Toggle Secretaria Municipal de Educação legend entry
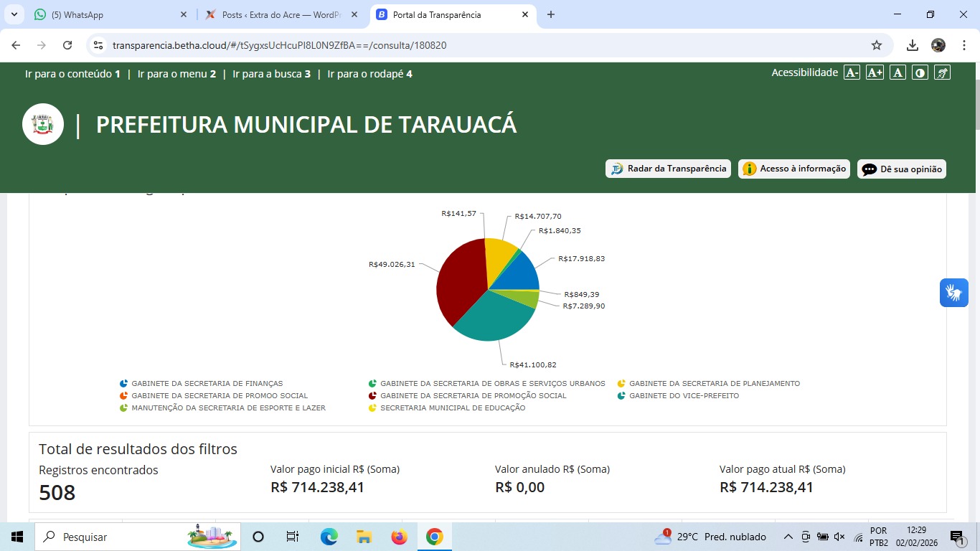Screen dimensions: 980x551 452,408
